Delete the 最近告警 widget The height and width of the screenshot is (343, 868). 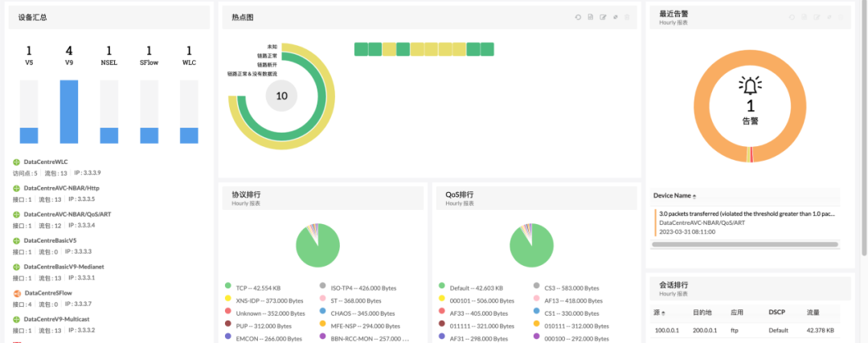841,17
